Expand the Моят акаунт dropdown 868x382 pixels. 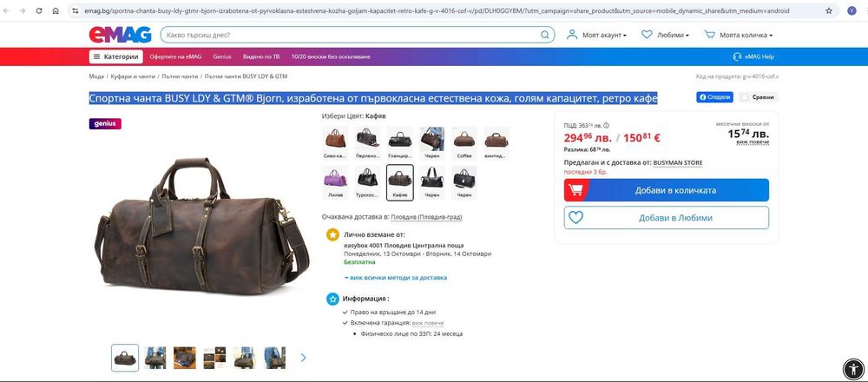click(597, 35)
